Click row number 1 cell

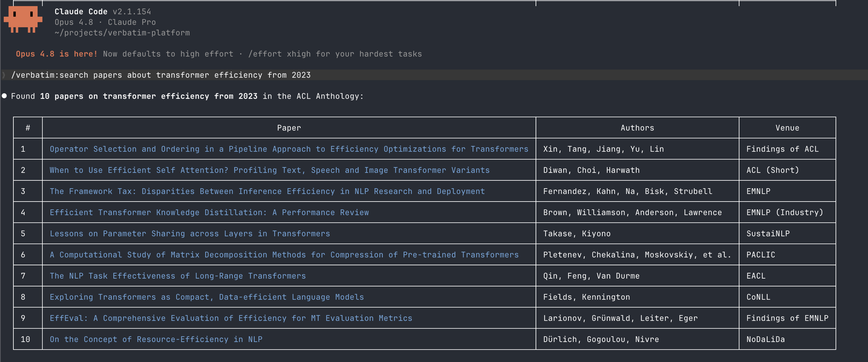click(x=28, y=149)
